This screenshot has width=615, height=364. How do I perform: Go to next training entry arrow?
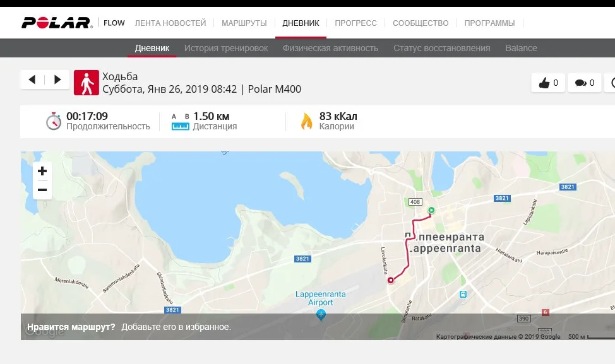click(x=57, y=79)
